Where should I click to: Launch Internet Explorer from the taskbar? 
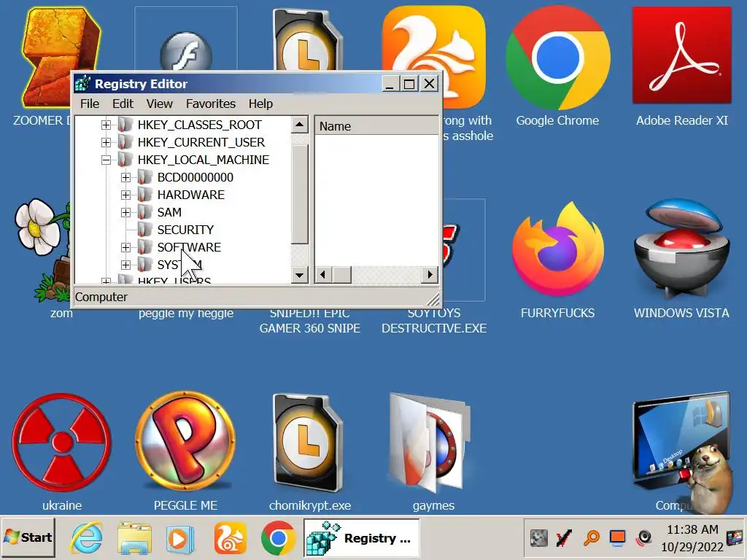point(87,538)
